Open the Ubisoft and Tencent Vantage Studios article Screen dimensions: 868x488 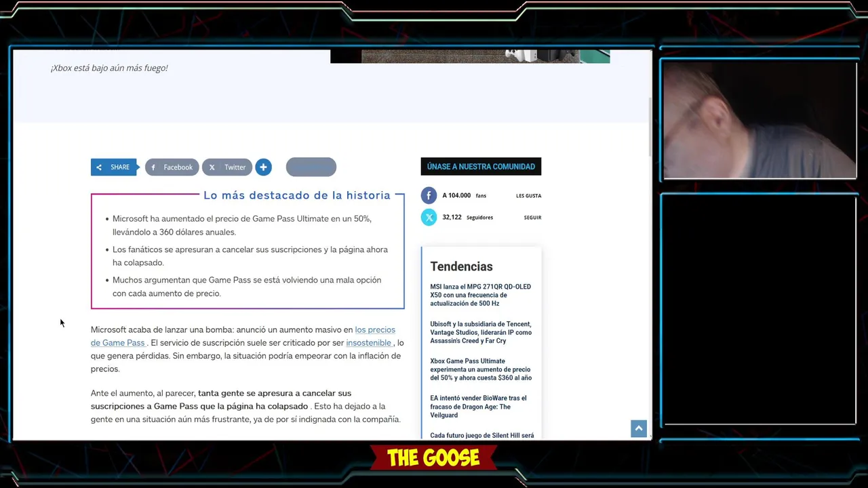(x=481, y=332)
